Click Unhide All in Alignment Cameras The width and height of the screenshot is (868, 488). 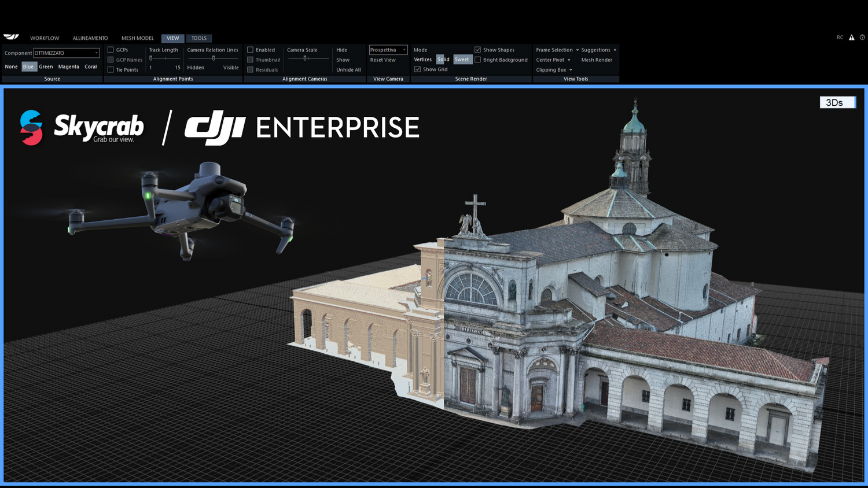348,69
